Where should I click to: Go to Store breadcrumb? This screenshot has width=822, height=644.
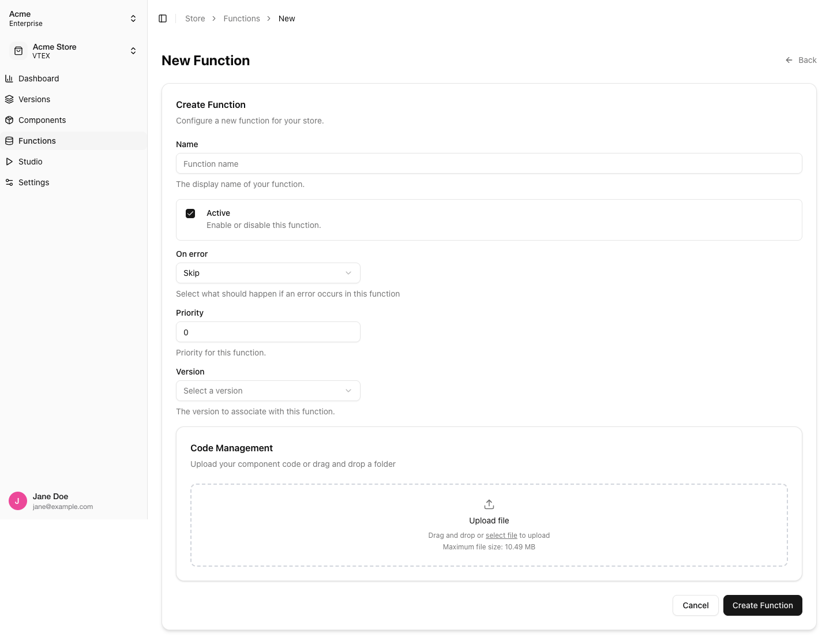(x=195, y=18)
